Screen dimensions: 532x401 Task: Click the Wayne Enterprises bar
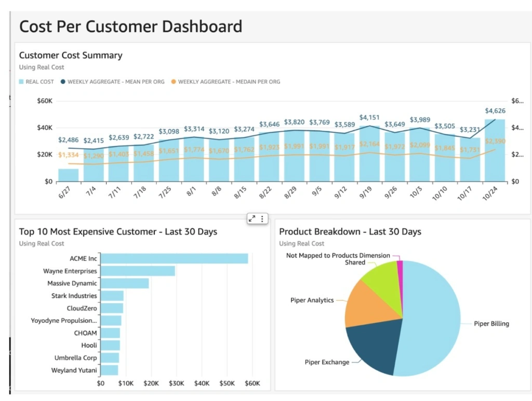click(x=138, y=271)
